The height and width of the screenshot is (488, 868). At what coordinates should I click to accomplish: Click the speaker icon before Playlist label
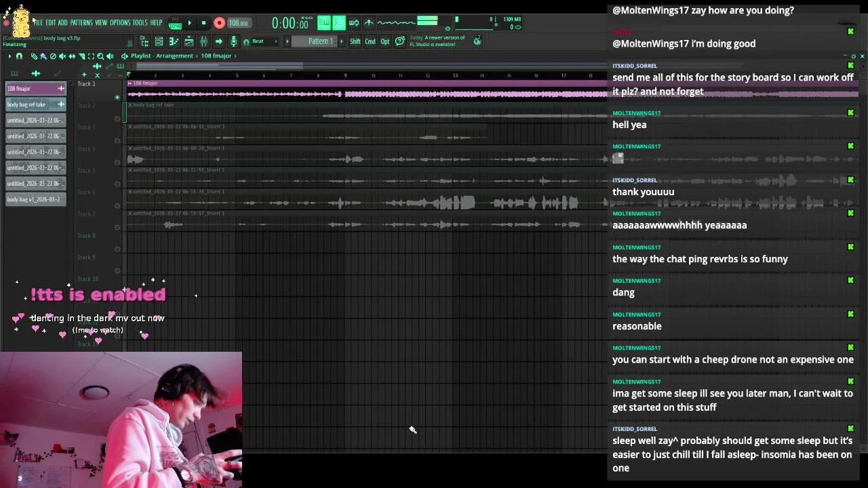[x=125, y=56]
